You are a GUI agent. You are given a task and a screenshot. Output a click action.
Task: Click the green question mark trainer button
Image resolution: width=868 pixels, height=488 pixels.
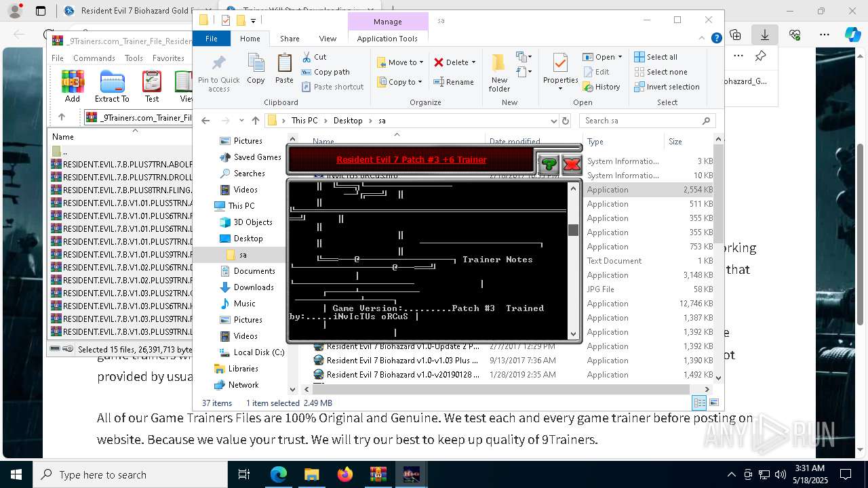point(549,164)
